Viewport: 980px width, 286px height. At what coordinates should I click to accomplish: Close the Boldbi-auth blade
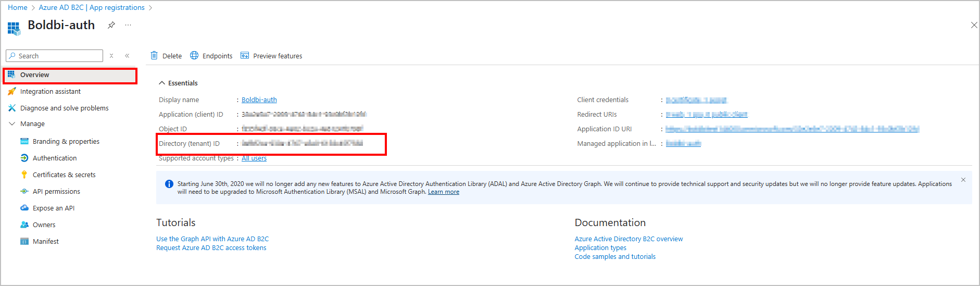[974, 25]
